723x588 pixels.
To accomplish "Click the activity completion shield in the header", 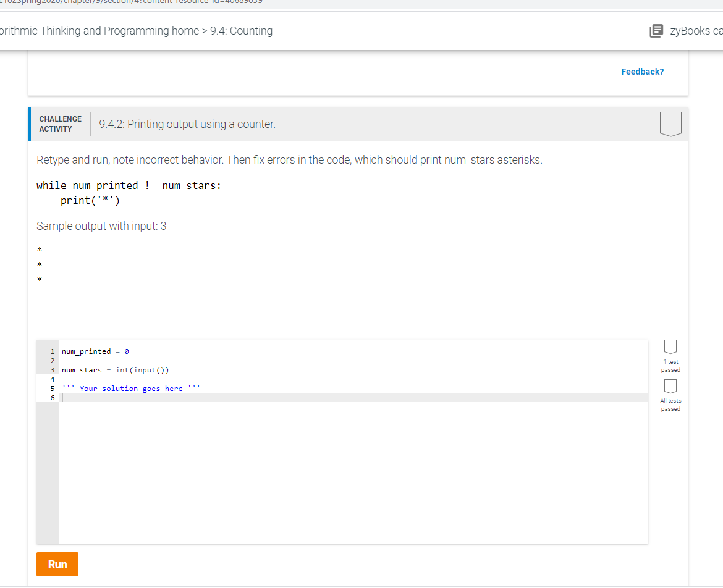I will (670, 124).
